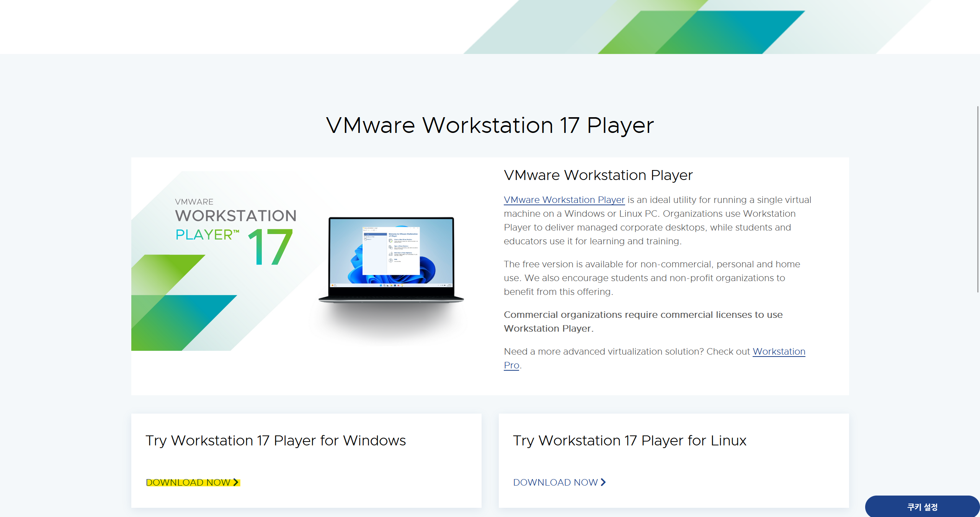Click the Try Workstation 17 Player for Windows heading
Screen dimensions: 980x517
point(275,440)
